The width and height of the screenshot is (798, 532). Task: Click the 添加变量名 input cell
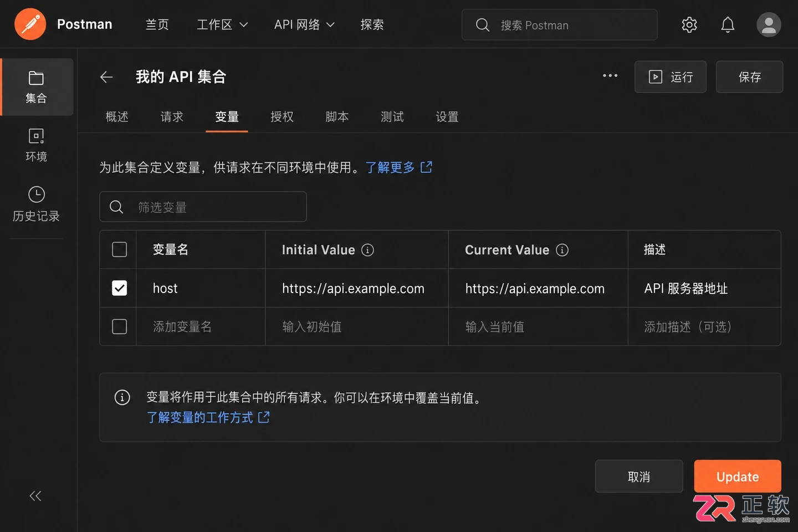click(x=201, y=326)
